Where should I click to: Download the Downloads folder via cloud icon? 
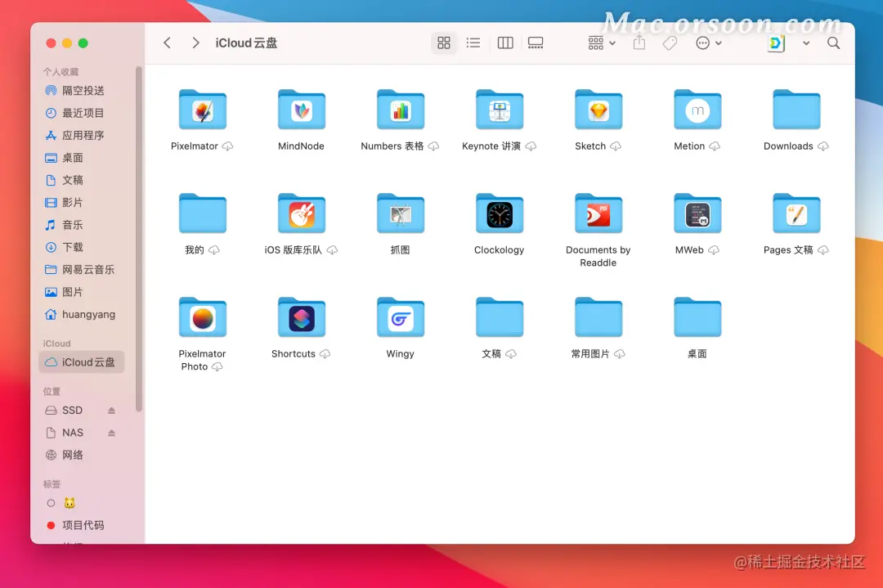coord(823,146)
